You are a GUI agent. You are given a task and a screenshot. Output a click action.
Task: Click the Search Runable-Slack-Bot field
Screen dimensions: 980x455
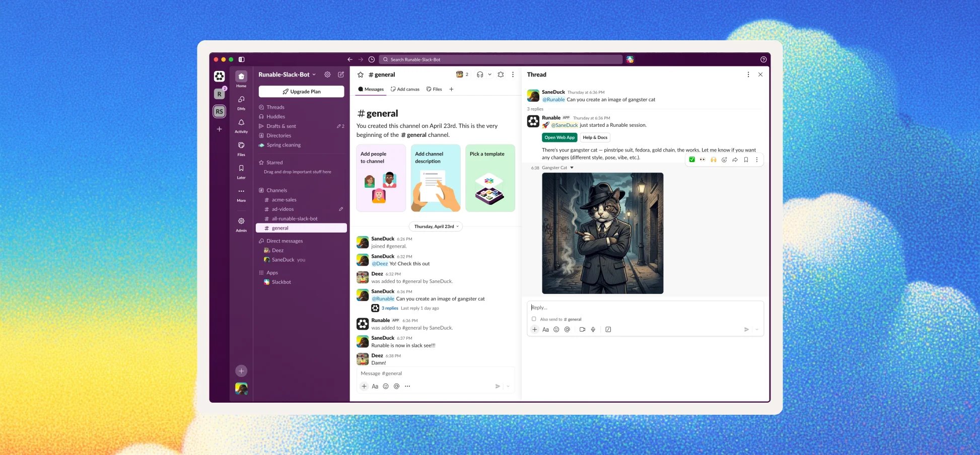pos(501,59)
